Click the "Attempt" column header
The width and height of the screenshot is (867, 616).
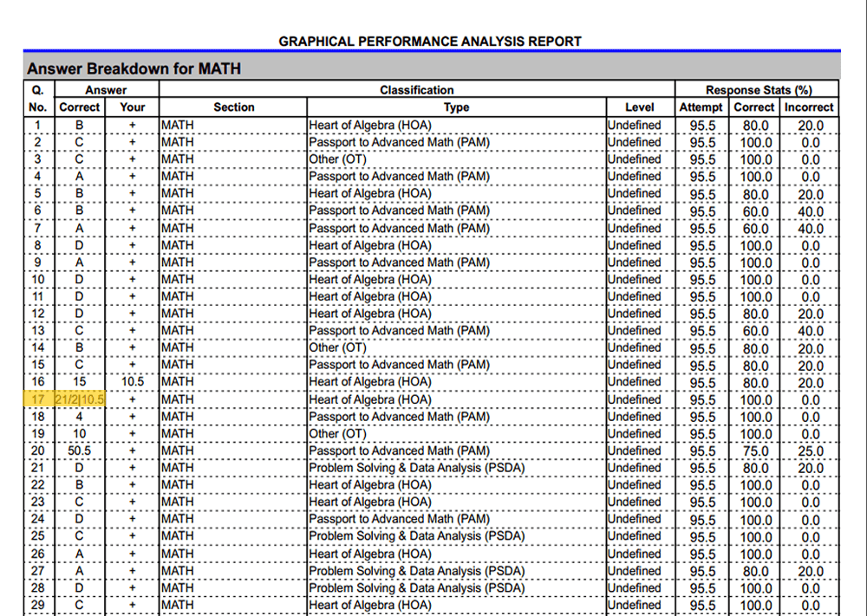[x=701, y=107]
